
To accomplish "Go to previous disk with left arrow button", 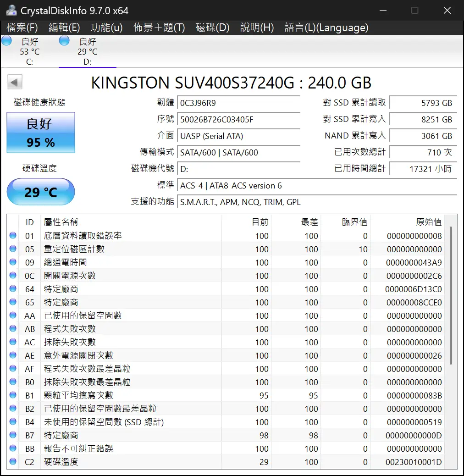I will (15, 82).
